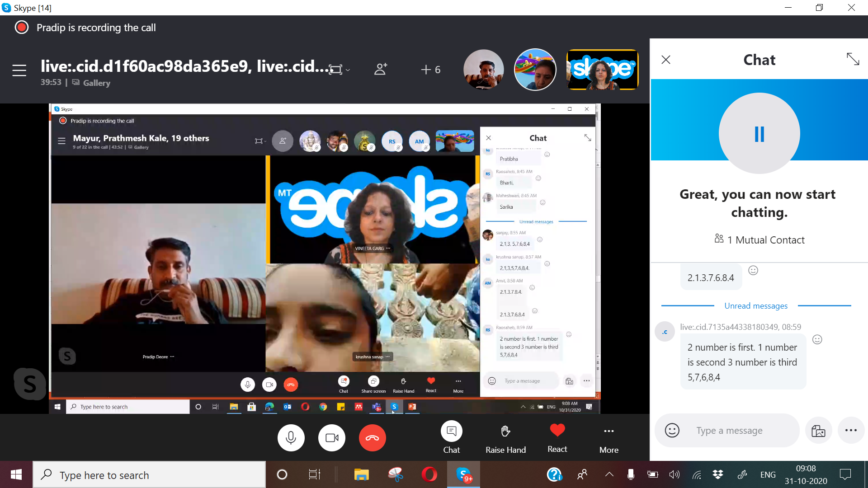The image size is (868, 488).
Task: Open Cortana from the taskbar
Action: [x=282, y=474]
